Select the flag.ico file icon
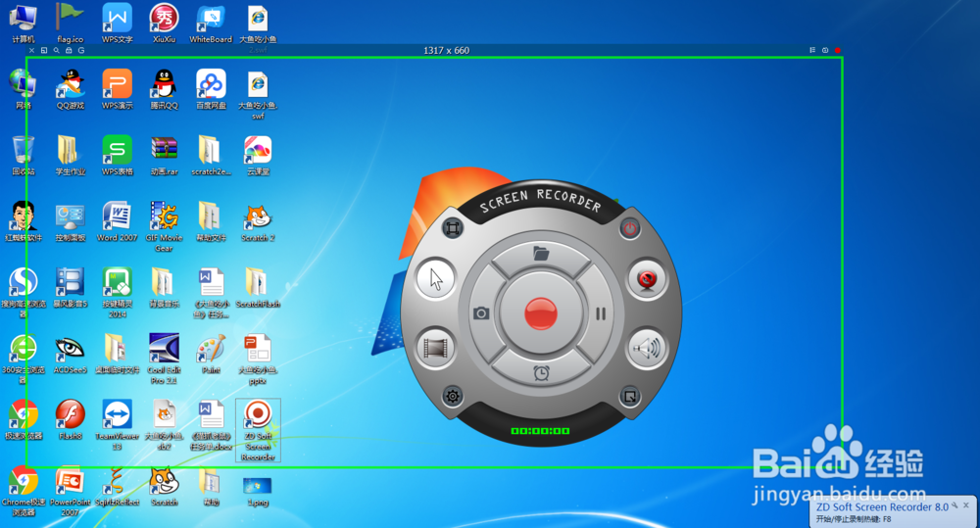The height and width of the screenshot is (528, 980). 70,24
